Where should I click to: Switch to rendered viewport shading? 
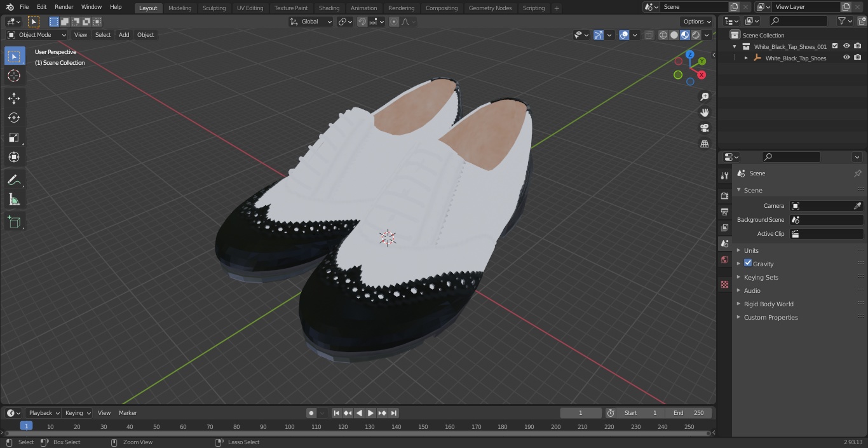tap(696, 35)
